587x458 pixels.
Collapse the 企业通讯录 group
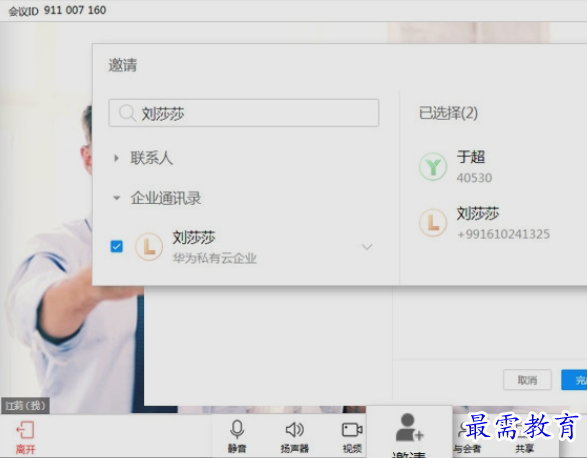pos(116,198)
